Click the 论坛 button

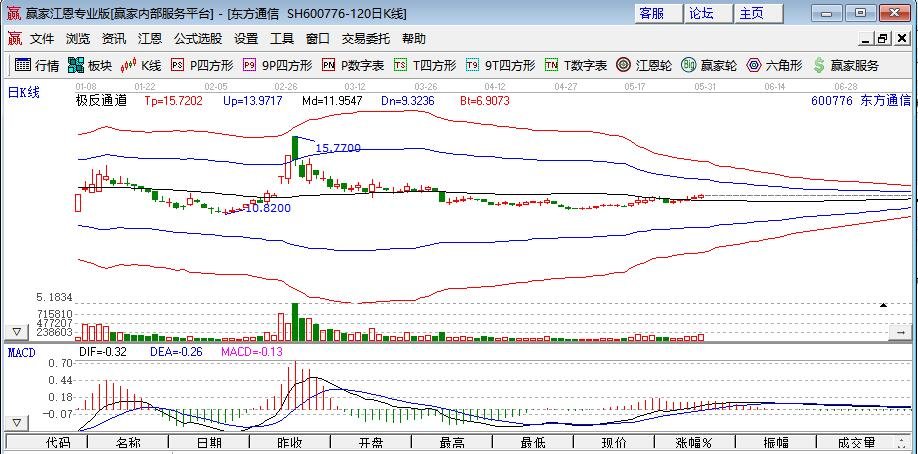(x=709, y=13)
